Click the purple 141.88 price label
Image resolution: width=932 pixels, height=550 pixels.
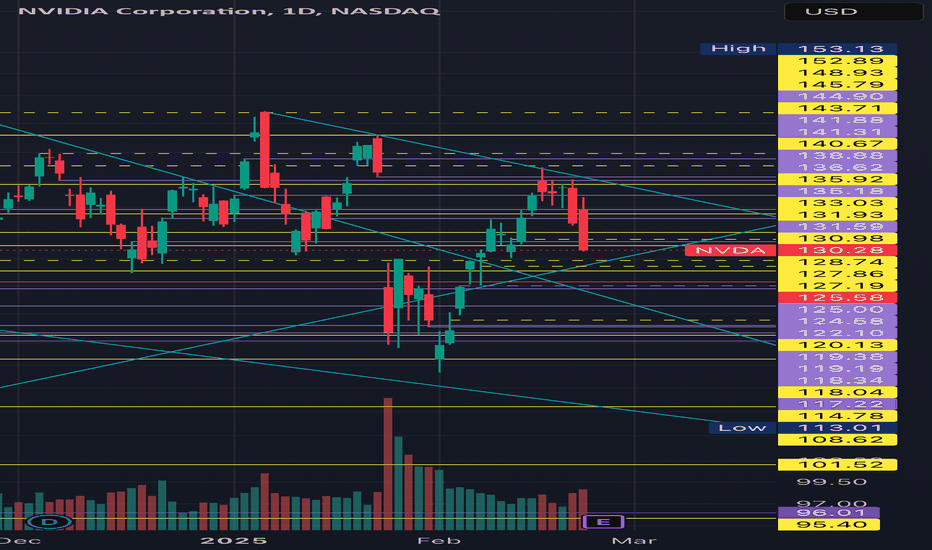[837, 120]
